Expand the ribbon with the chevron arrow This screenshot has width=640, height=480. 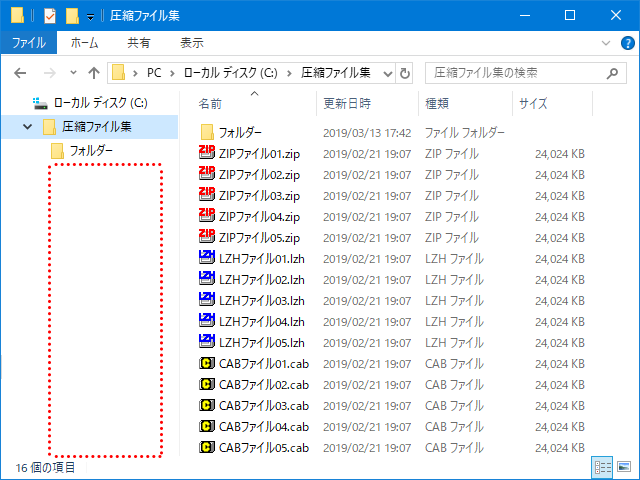pyautogui.click(x=604, y=43)
